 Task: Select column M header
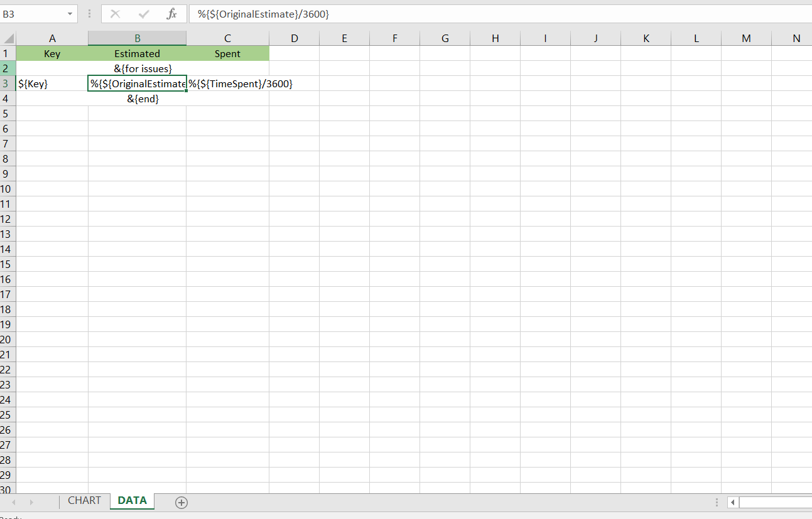(746, 38)
